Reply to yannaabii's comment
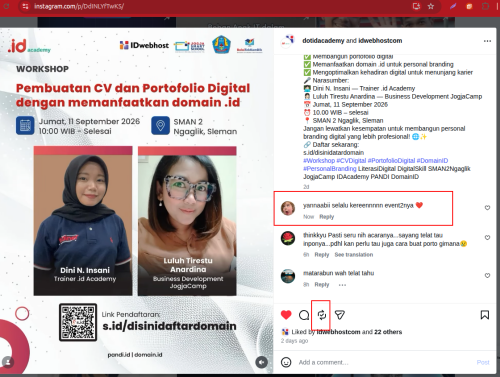The image size is (500, 377). pyautogui.click(x=327, y=217)
